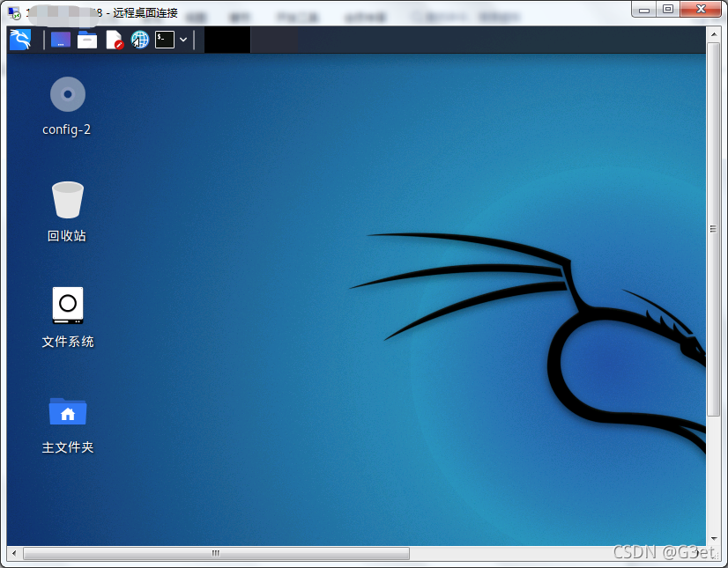Click the vertical scrollbar down arrow
Screen dimensions: 728x568
(x=714, y=539)
